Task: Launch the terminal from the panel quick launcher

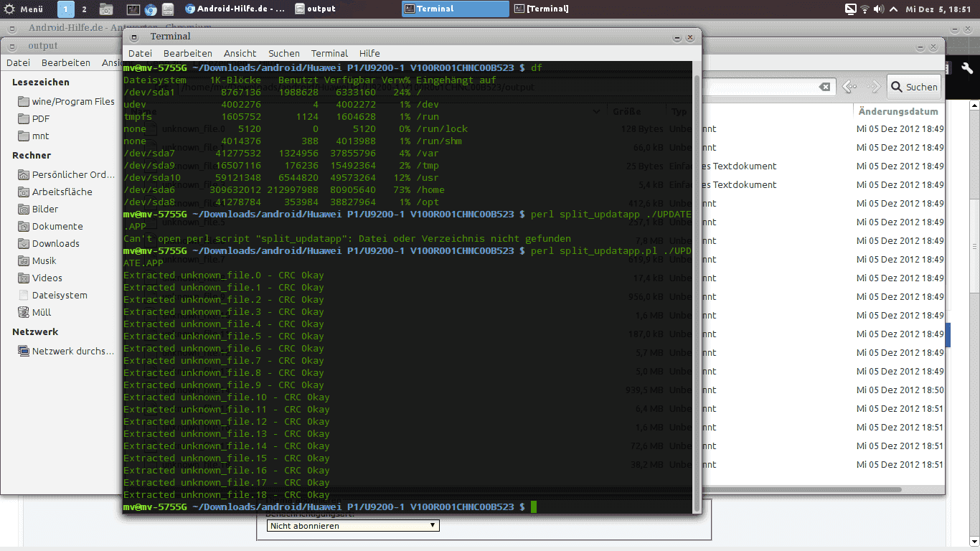Action: pos(133,9)
